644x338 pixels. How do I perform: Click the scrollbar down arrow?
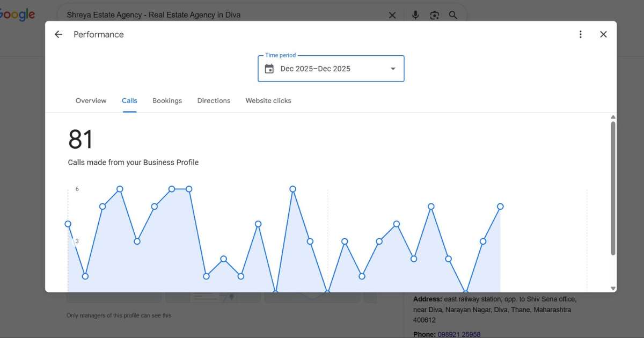click(x=613, y=288)
